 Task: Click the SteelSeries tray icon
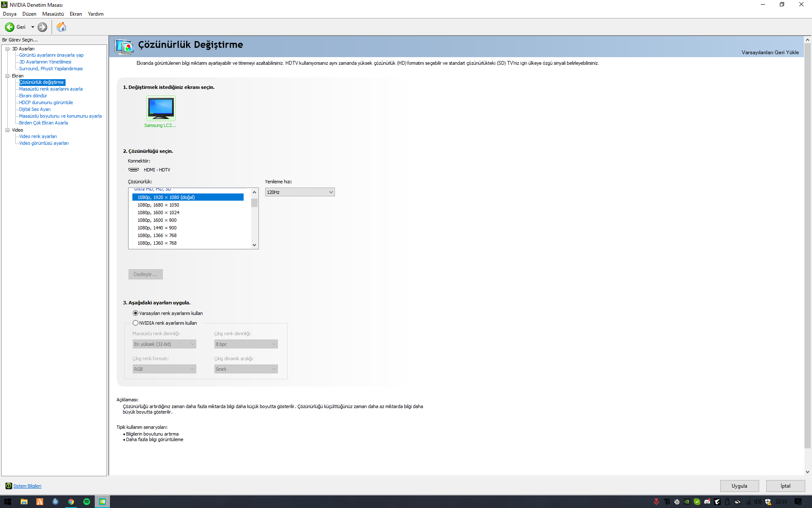pyautogui.click(x=677, y=502)
